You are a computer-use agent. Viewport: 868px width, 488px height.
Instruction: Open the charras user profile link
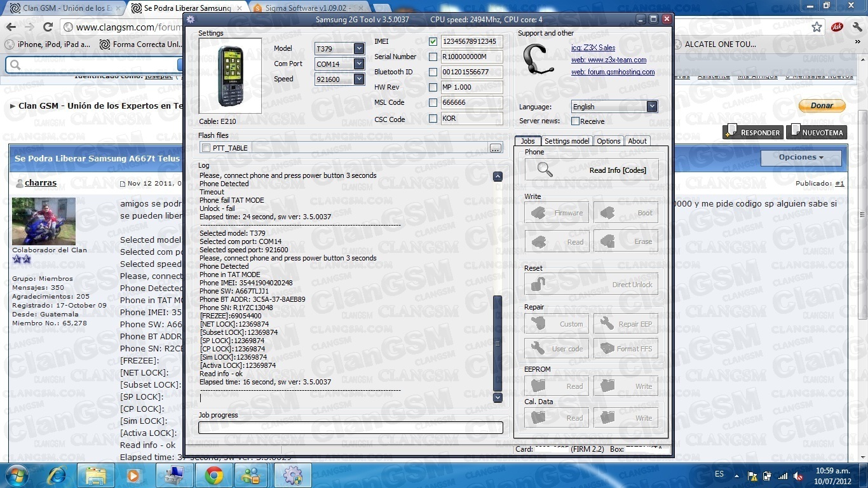tap(41, 183)
